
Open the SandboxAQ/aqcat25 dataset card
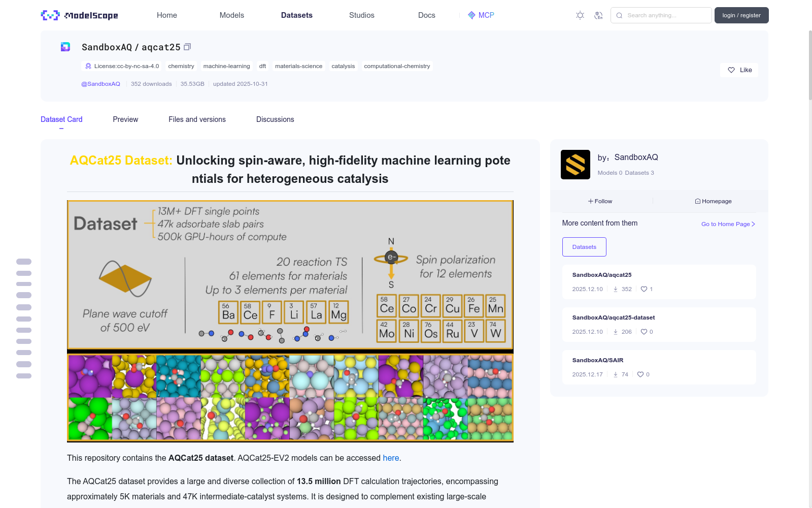coord(659,282)
